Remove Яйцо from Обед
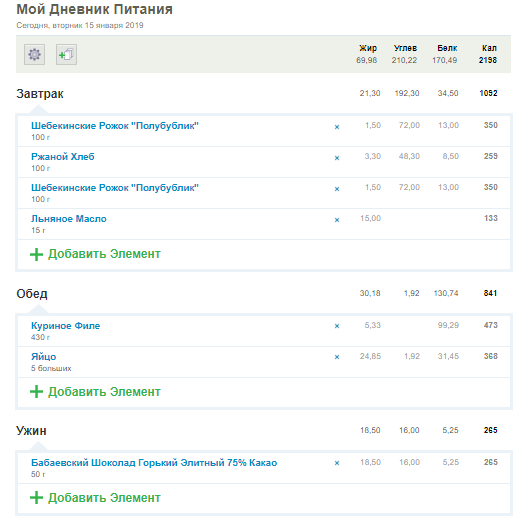Image resolution: width=529 pixels, height=524 pixels. [x=337, y=357]
